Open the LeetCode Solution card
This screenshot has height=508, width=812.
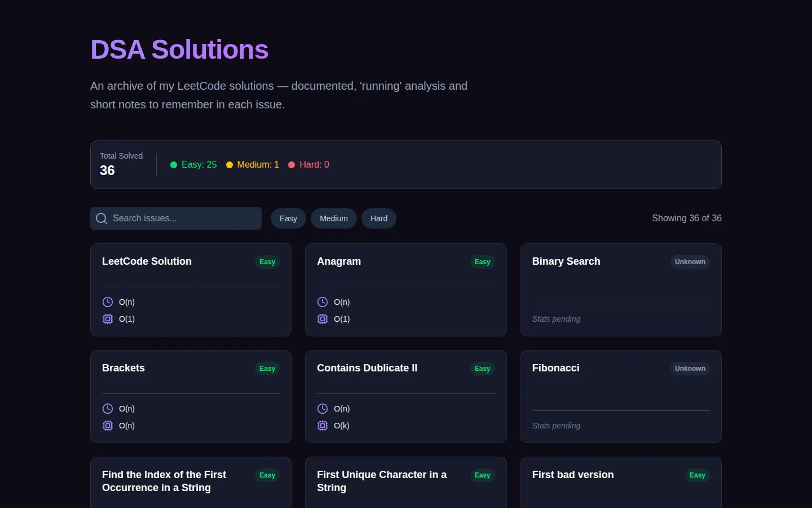[x=191, y=290]
